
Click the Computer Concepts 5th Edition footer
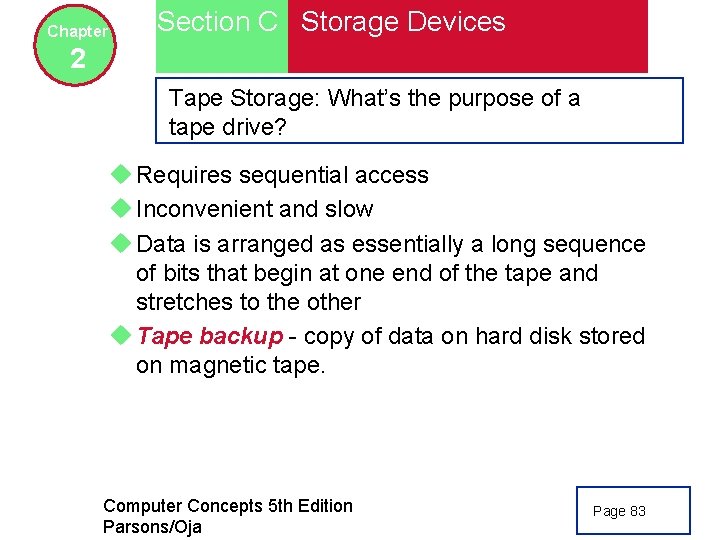pos(228,506)
